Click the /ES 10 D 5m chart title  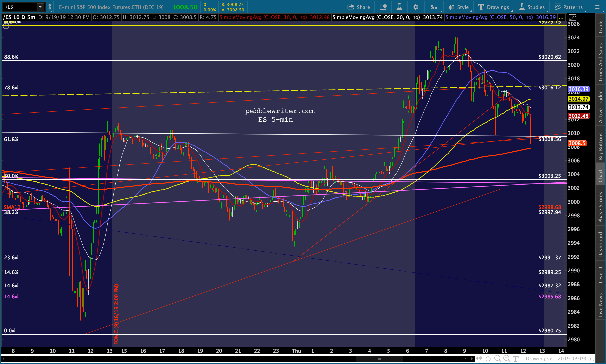(x=19, y=17)
